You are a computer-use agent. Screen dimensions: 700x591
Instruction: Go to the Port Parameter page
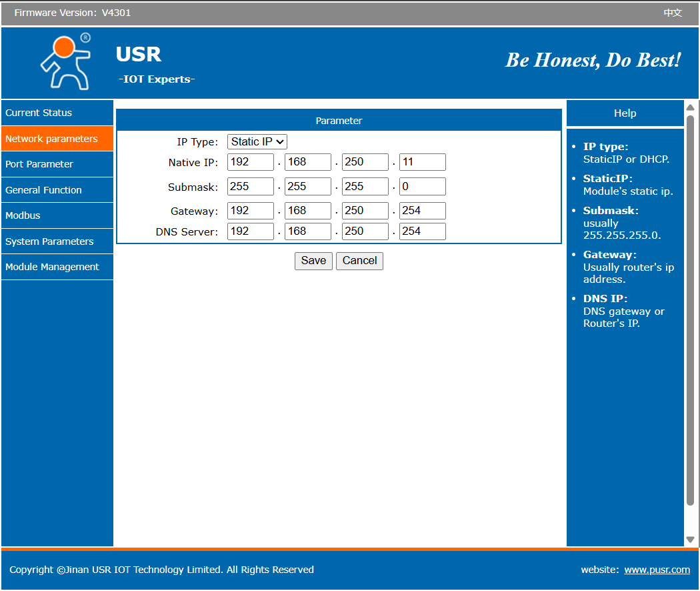coord(39,164)
